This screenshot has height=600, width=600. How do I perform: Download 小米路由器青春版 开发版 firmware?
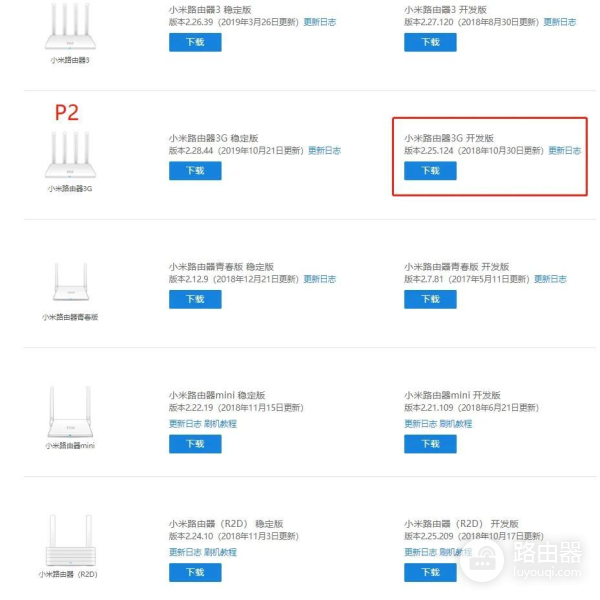(x=430, y=299)
